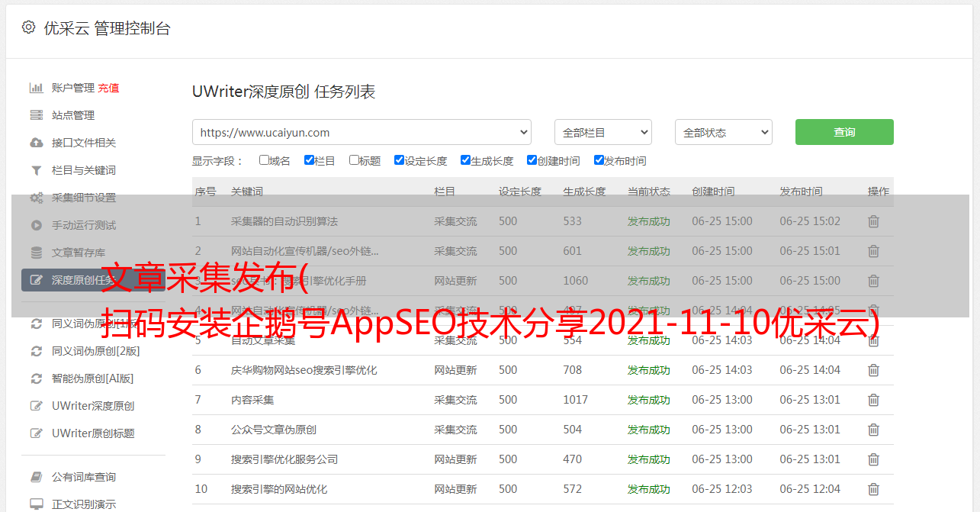Uncheck the 栏目 display field checkbox

(309, 160)
